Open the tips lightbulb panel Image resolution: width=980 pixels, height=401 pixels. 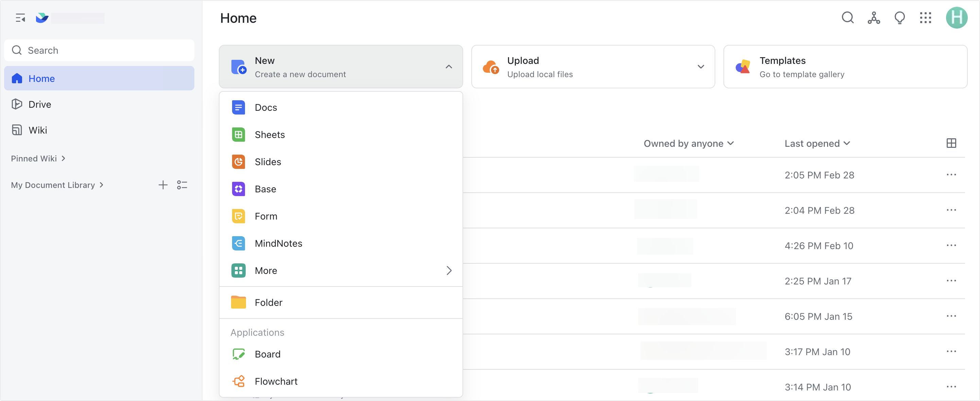click(x=900, y=17)
